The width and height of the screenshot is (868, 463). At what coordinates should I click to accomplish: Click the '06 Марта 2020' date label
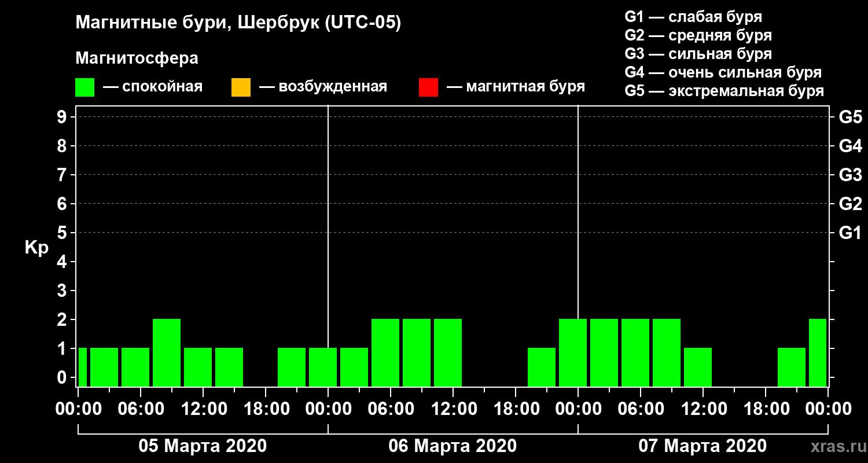point(453,446)
